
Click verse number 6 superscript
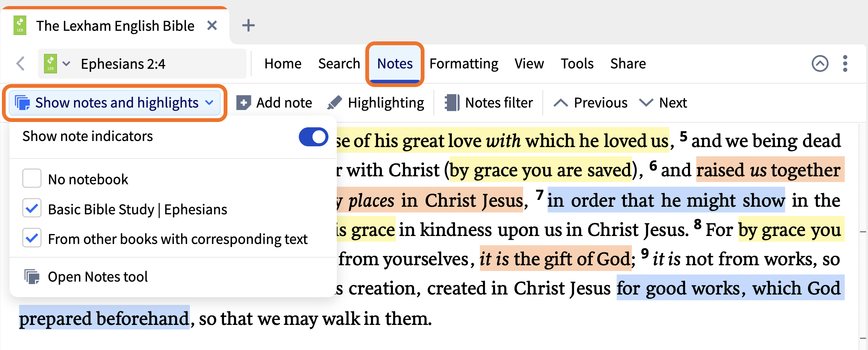click(653, 165)
